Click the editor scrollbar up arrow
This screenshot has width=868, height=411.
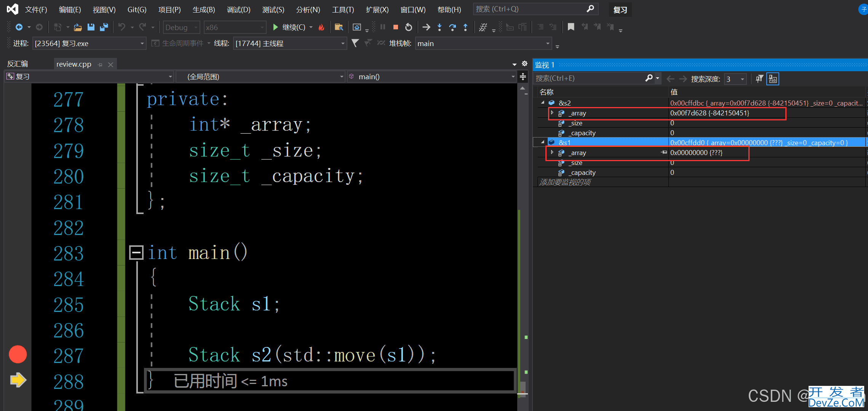pyautogui.click(x=523, y=88)
